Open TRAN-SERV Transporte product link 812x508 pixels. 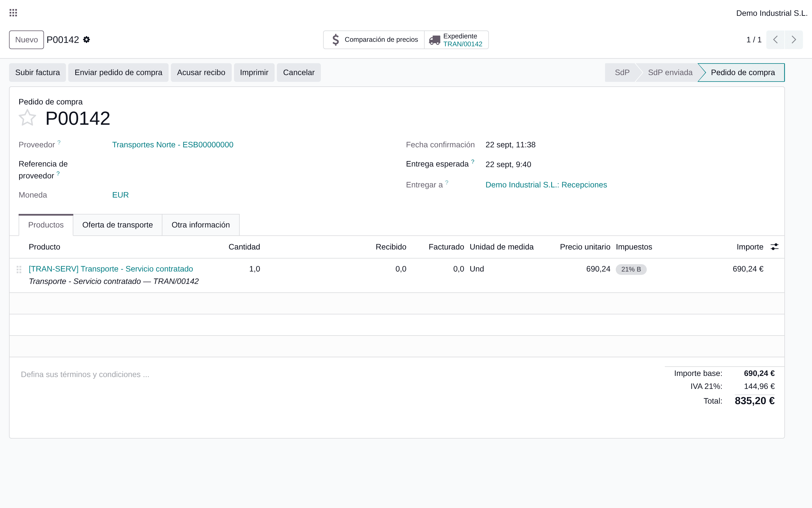pos(111,269)
